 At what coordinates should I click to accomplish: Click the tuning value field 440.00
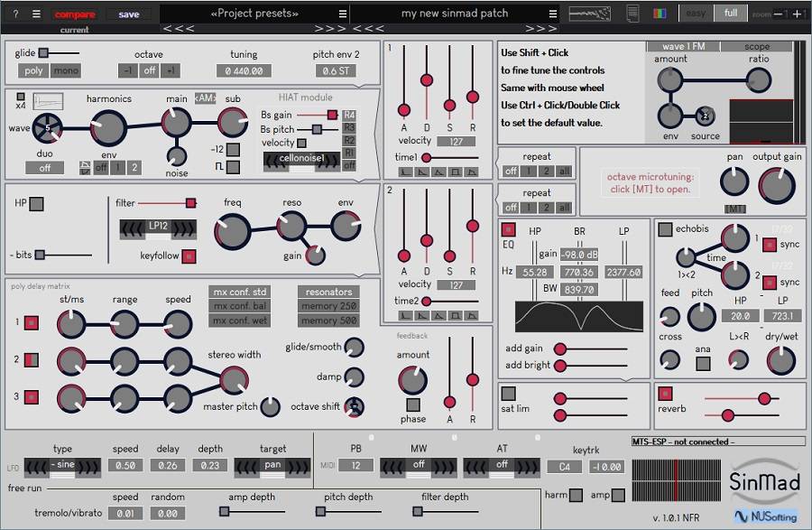[244, 71]
